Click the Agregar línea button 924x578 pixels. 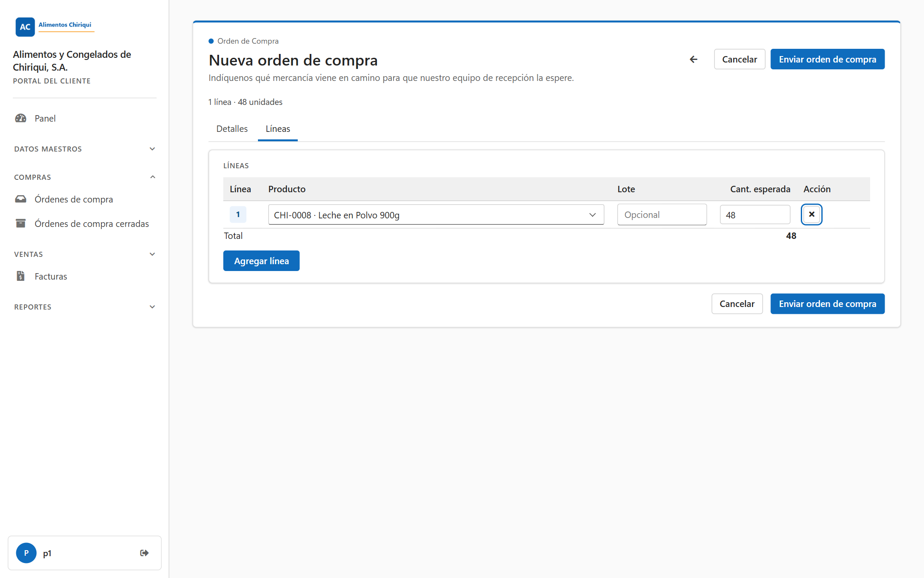(x=261, y=261)
